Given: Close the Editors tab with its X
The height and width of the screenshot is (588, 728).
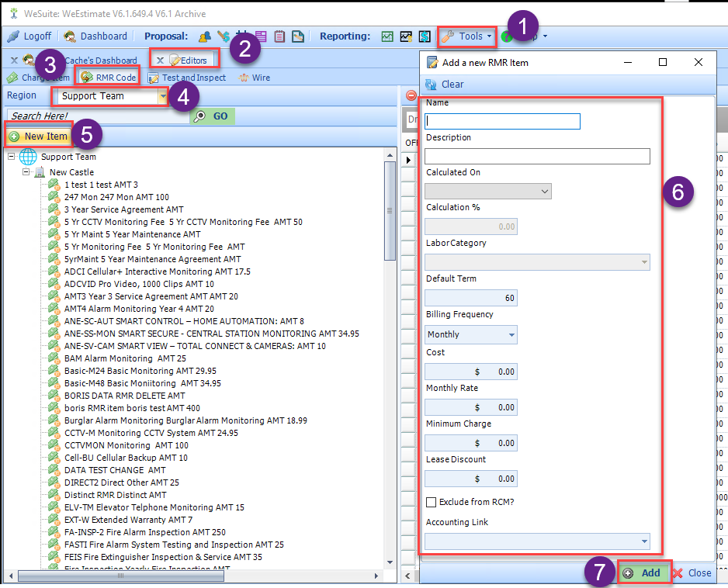Looking at the screenshot, I should tap(160, 61).
